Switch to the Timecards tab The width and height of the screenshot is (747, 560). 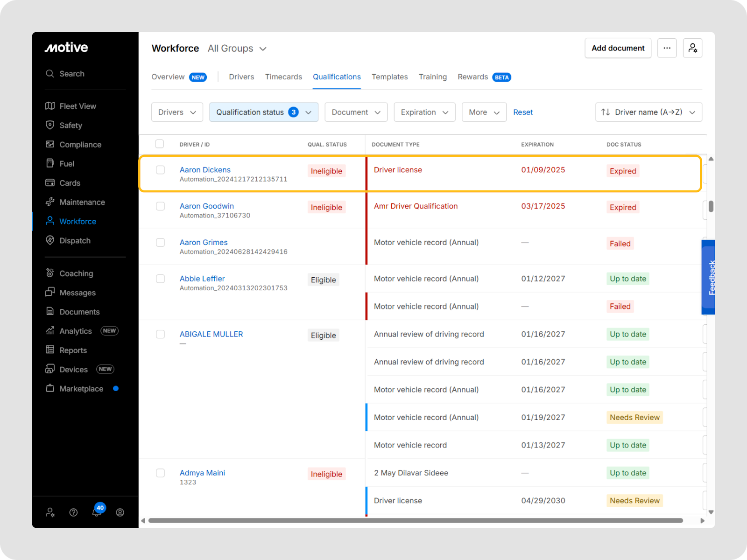[283, 77]
